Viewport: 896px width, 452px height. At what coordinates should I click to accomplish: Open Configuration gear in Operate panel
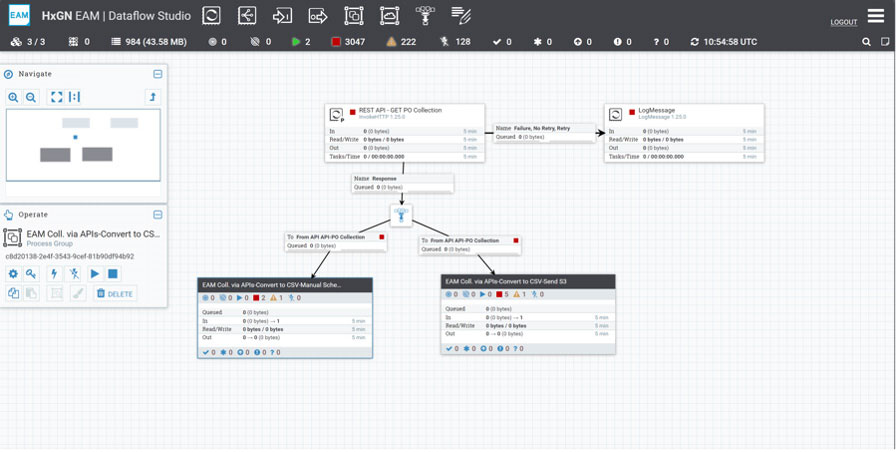tap(13, 274)
